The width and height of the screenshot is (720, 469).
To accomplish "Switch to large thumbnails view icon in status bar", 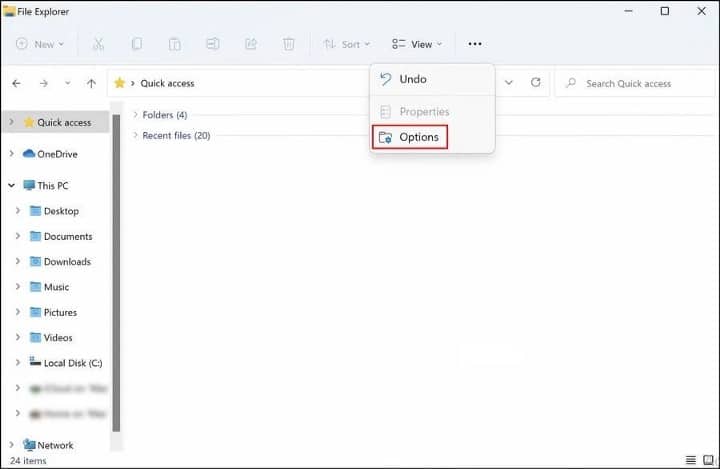I will point(709,459).
